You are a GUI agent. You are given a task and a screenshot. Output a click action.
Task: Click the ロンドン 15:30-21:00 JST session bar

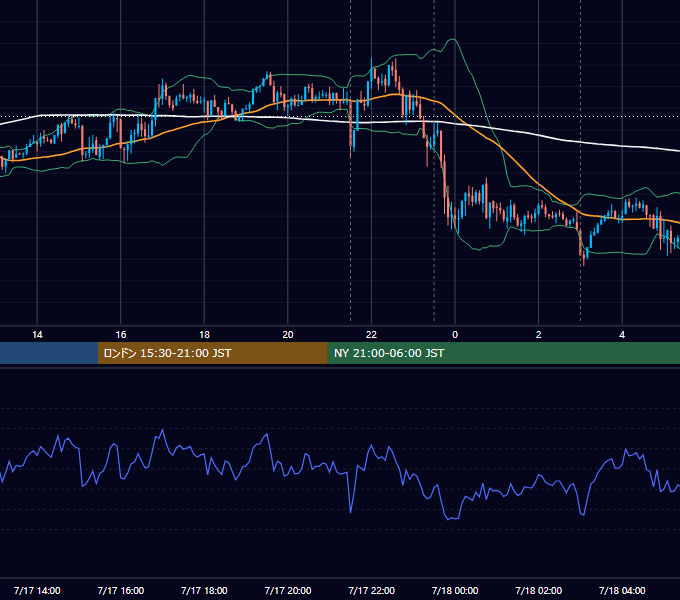[212, 353]
